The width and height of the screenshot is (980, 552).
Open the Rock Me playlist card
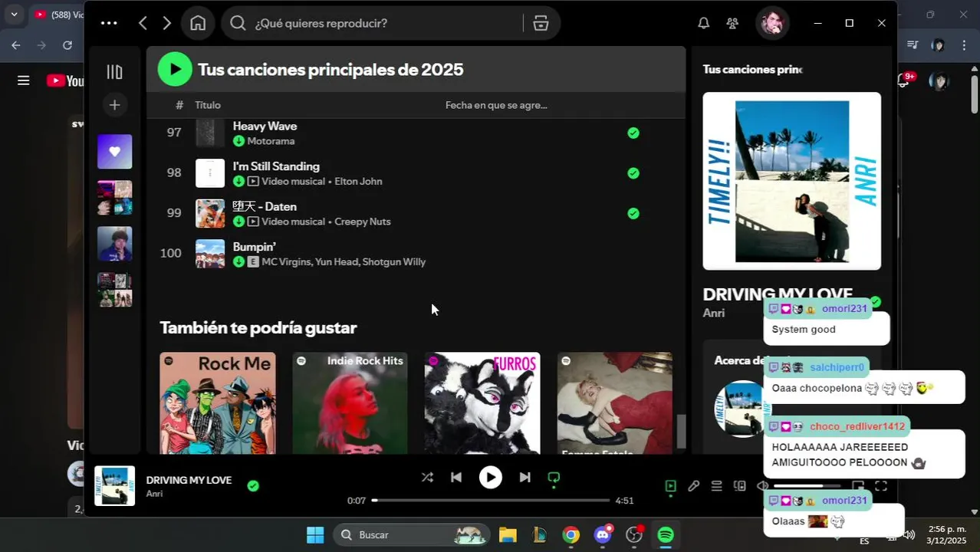point(218,403)
